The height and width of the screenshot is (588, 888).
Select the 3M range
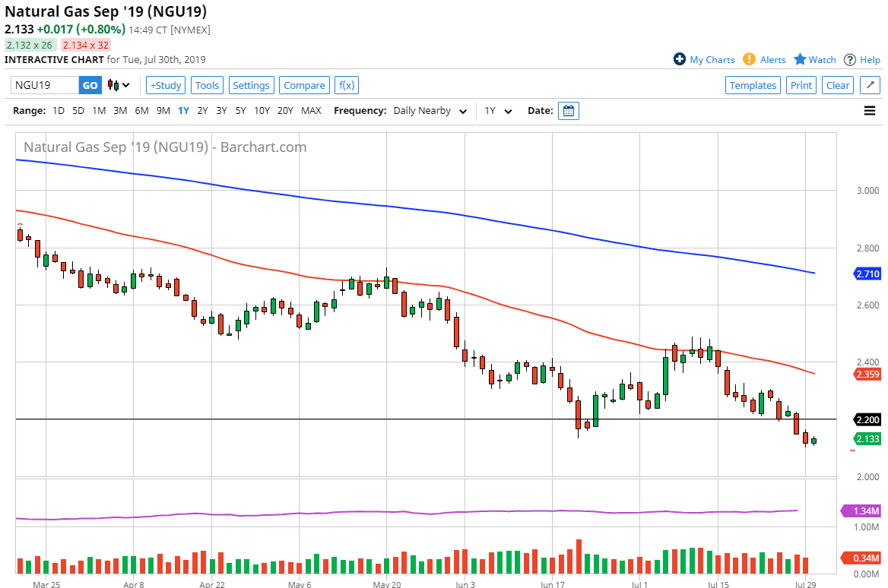[x=120, y=111]
